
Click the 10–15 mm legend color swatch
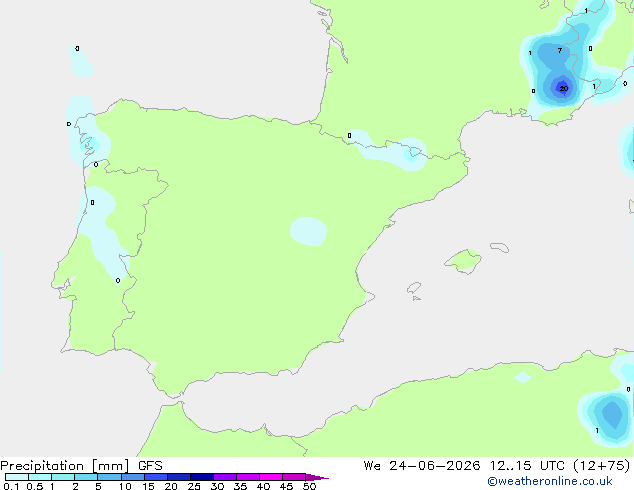(132, 477)
